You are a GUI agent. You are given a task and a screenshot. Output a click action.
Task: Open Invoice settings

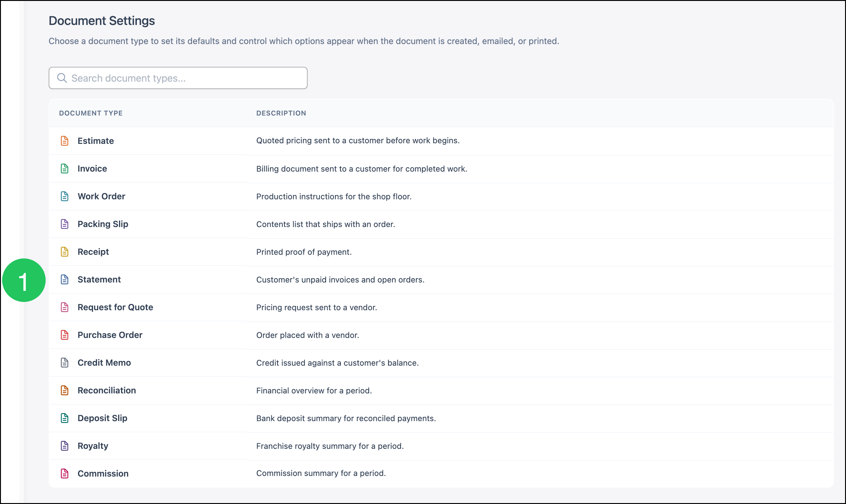92,169
